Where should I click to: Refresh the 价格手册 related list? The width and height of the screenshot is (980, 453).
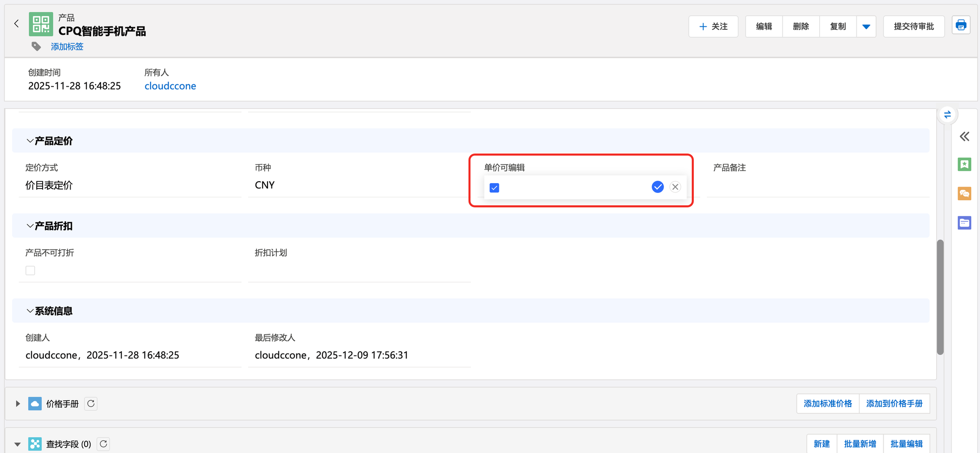point(91,404)
